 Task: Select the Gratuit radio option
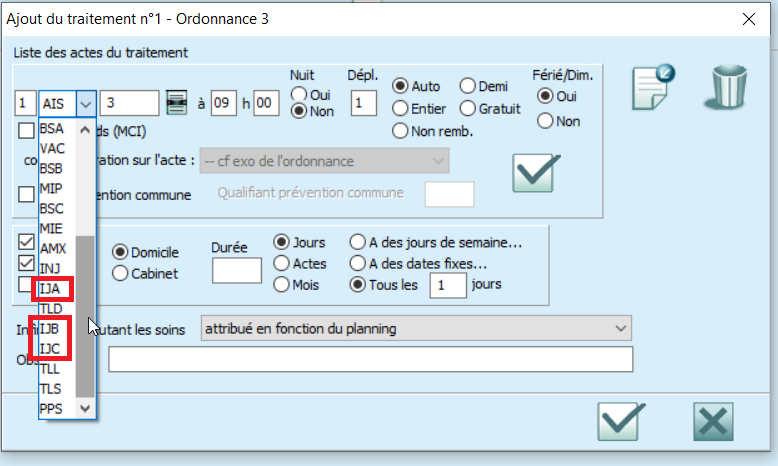(x=468, y=108)
